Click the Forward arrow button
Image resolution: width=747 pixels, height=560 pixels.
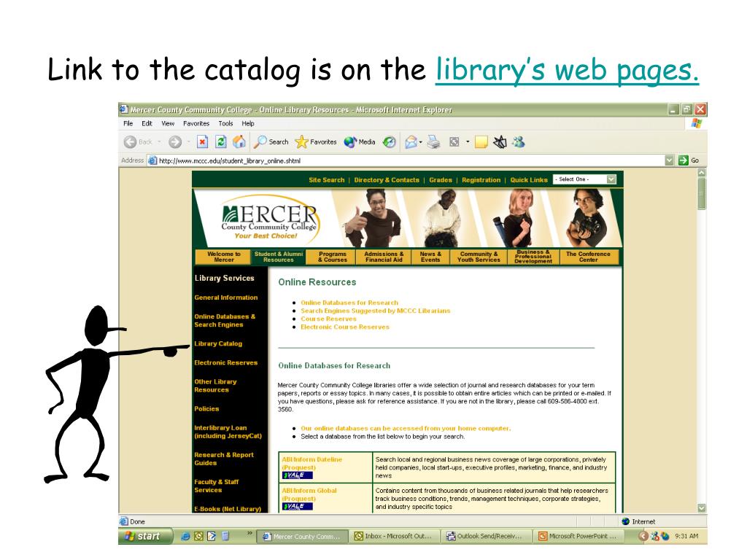coord(175,142)
